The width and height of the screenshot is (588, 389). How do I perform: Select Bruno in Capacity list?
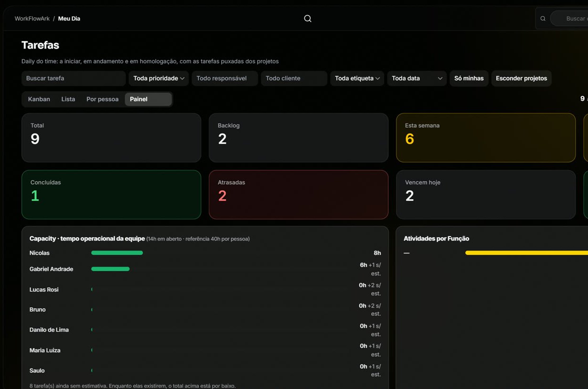click(37, 309)
